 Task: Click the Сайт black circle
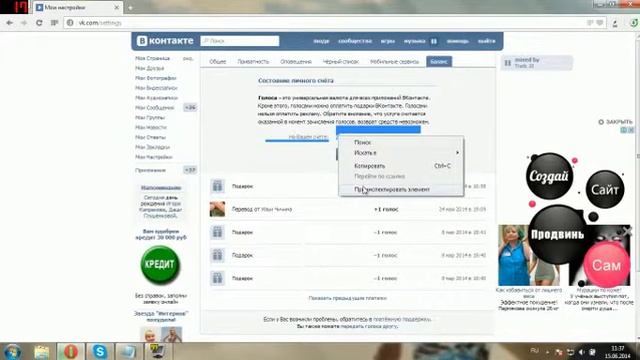(605, 189)
